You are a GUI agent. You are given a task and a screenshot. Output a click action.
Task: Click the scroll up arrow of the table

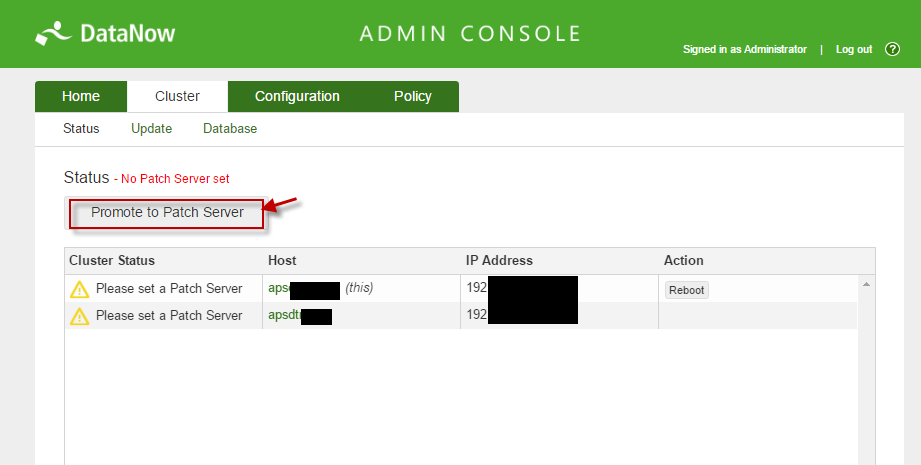click(x=866, y=284)
